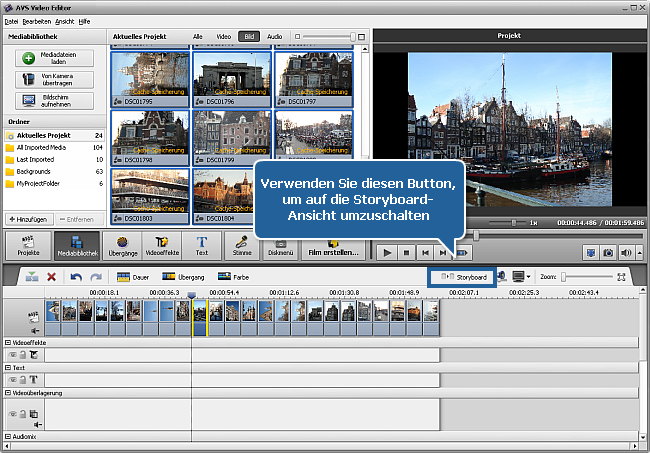Toggle visibility of the Text track

pos(11,380)
